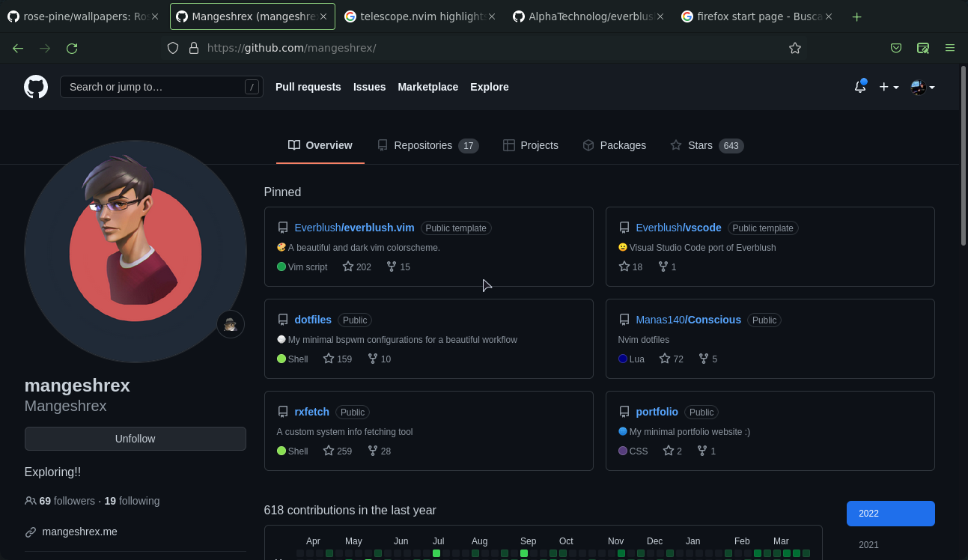Open the GitHub home logo

tap(36, 87)
